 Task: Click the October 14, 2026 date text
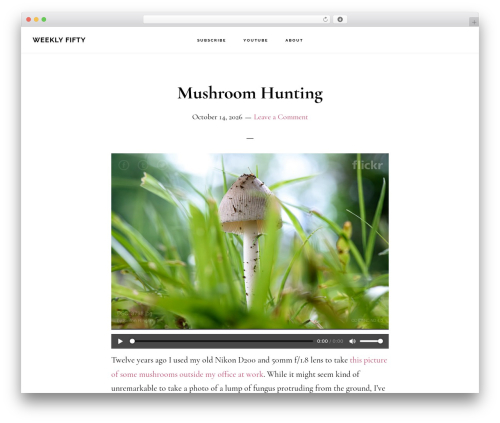point(217,117)
